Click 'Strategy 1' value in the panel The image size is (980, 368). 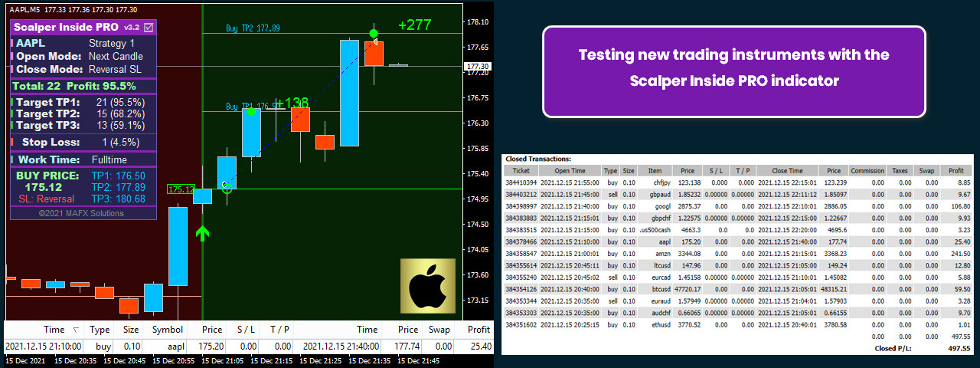pos(112,44)
